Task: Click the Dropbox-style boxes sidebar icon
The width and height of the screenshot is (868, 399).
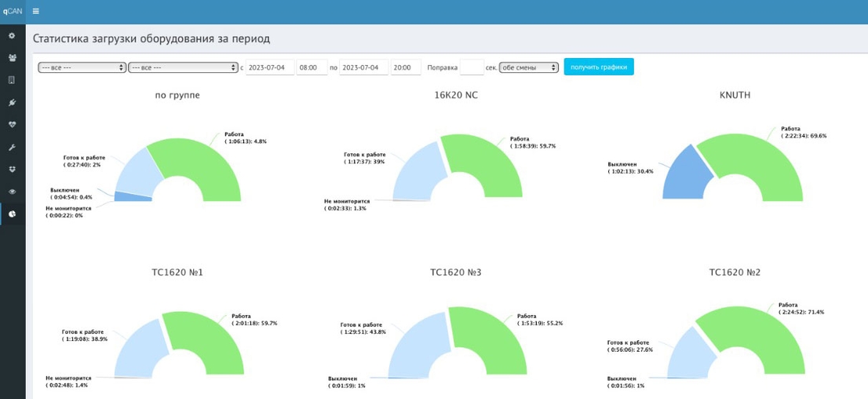Action: [x=13, y=169]
